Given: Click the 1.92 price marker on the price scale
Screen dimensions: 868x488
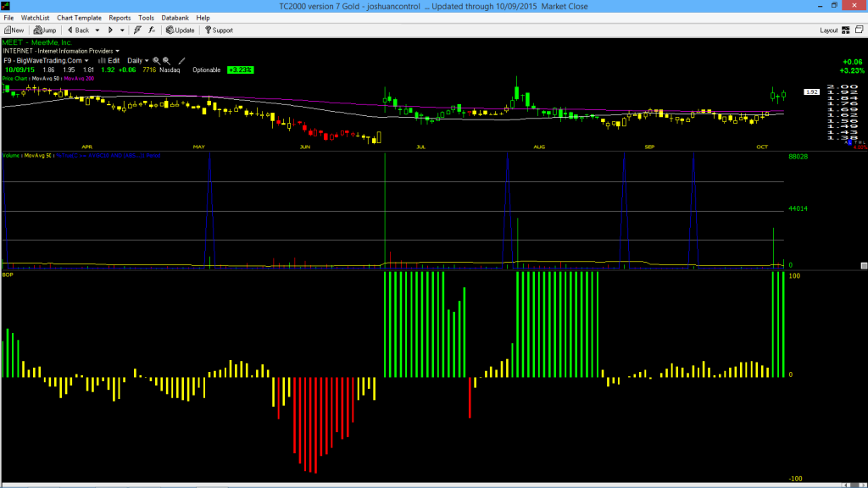Looking at the screenshot, I should coord(811,91).
